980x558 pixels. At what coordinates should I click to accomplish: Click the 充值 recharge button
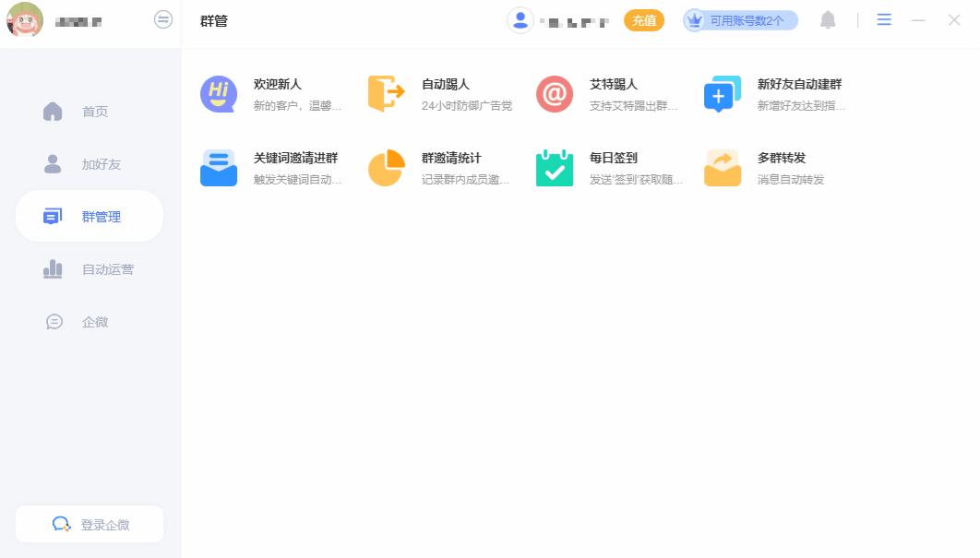point(644,20)
